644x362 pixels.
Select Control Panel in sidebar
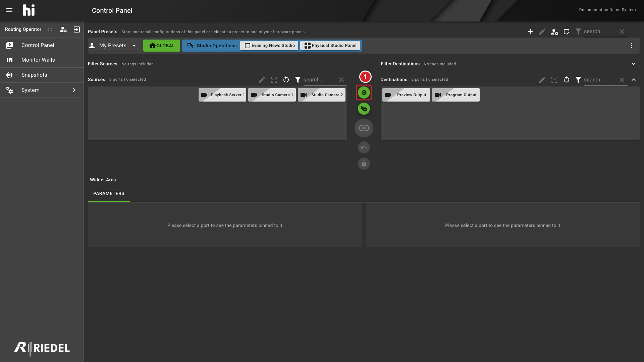click(42, 45)
